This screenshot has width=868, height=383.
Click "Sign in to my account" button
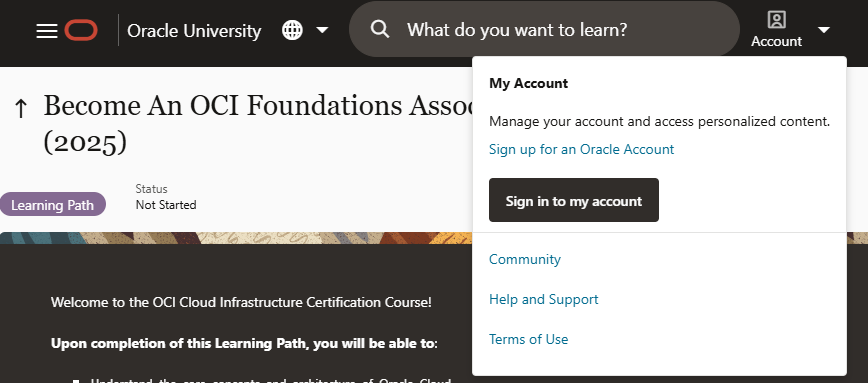[574, 200]
